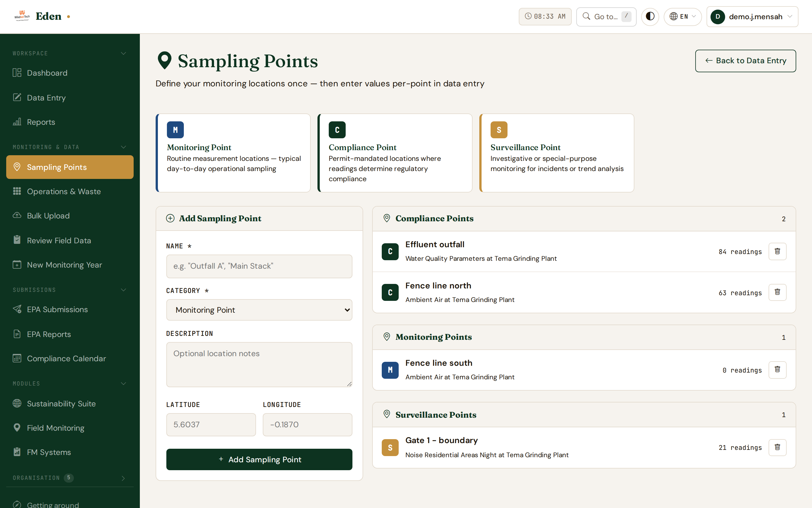Viewport: 812px width, 508px height.
Task: Start New Monitoring Year
Action: (x=70, y=265)
